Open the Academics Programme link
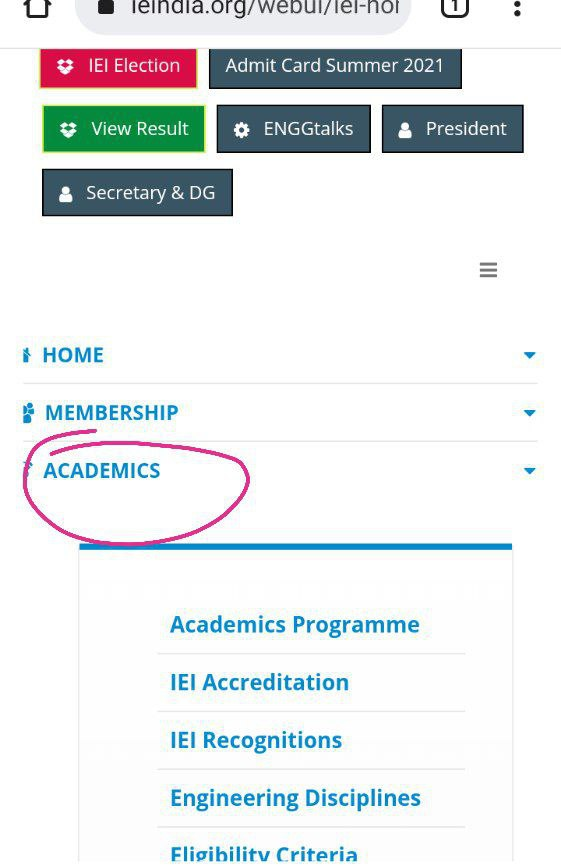Screen dimensions: 561x866 [295, 625]
